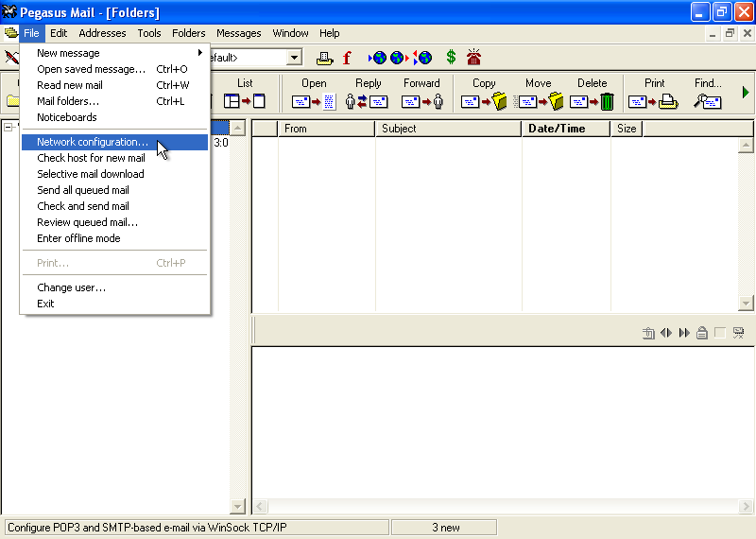The height and width of the screenshot is (539, 756).
Task: Select Network configuration menu item
Action: pos(114,142)
